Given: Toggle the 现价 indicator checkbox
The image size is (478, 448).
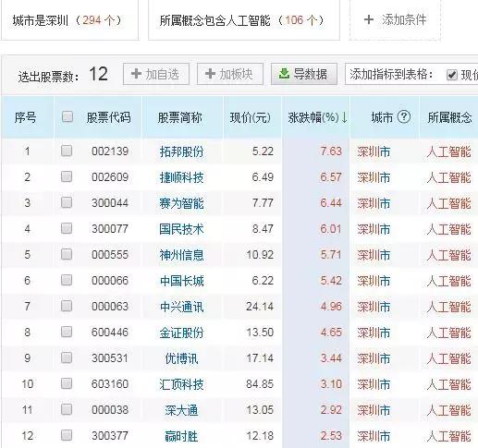Looking at the screenshot, I should tap(452, 75).
